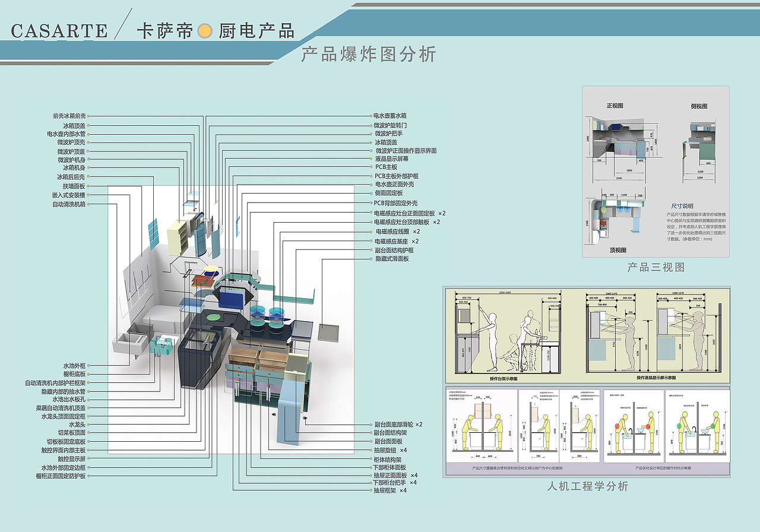The height and width of the screenshot is (532, 760).
Task: Click the '自动清洗机内部护栏框架' label
Action: tap(55, 384)
